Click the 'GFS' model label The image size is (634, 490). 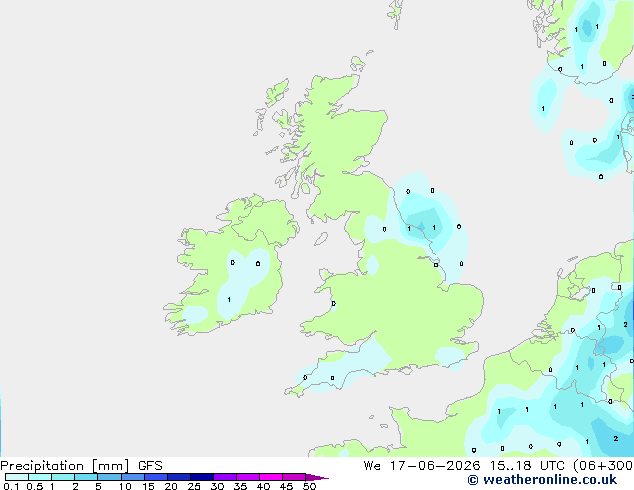click(150, 466)
